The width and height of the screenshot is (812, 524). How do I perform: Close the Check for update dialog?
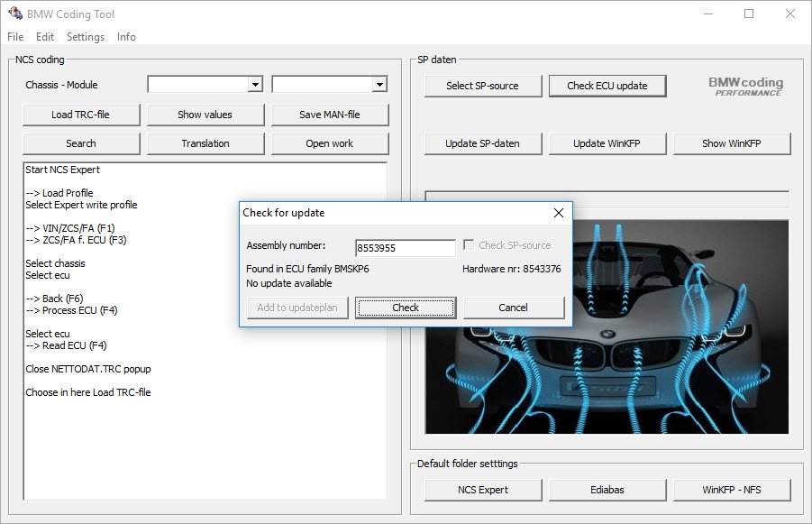click(x=558, y=213)
